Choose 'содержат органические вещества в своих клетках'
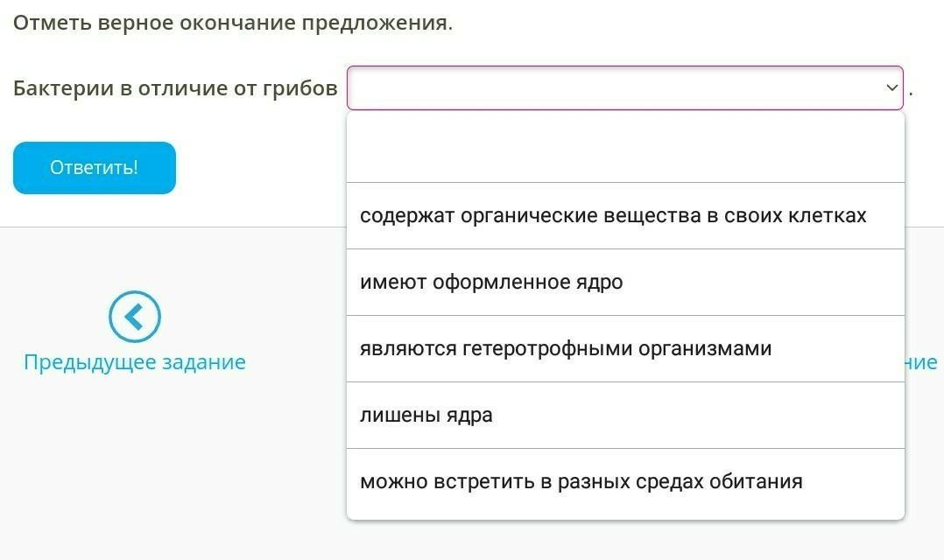 (x=613, y=215)
